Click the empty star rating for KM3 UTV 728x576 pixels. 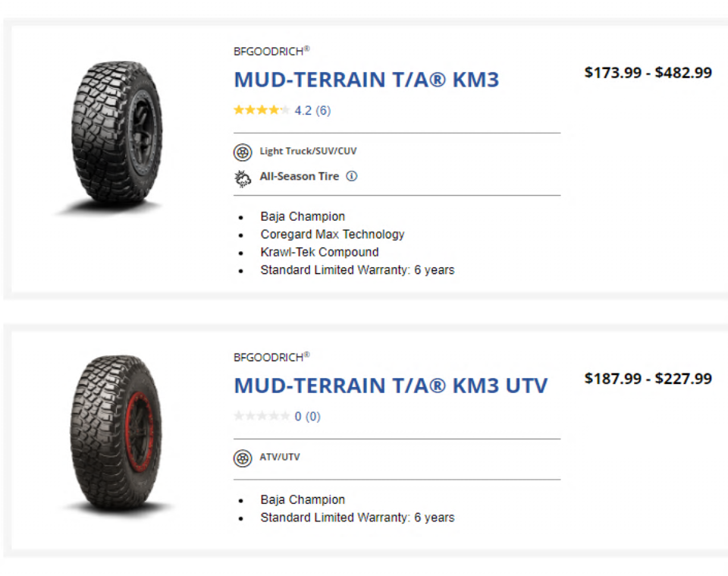tap(261, 416)
